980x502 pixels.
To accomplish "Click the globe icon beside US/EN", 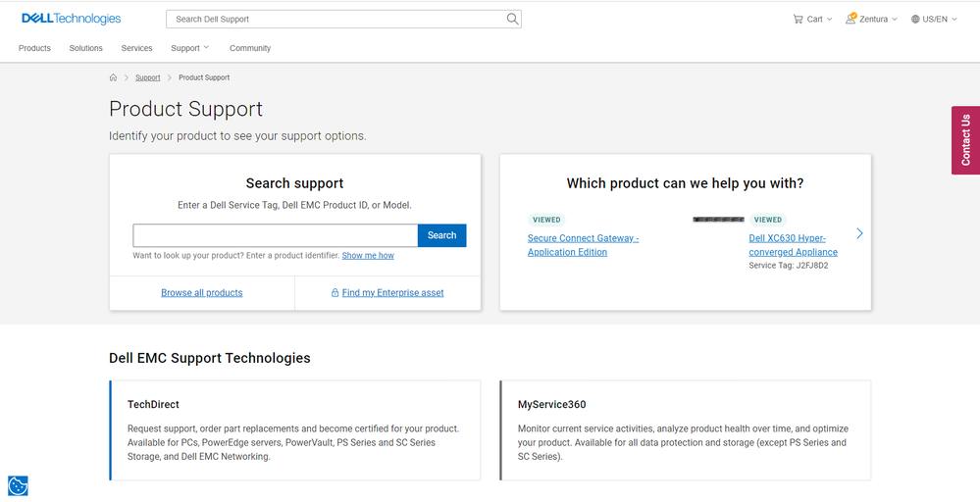I will tap(915, 20).
